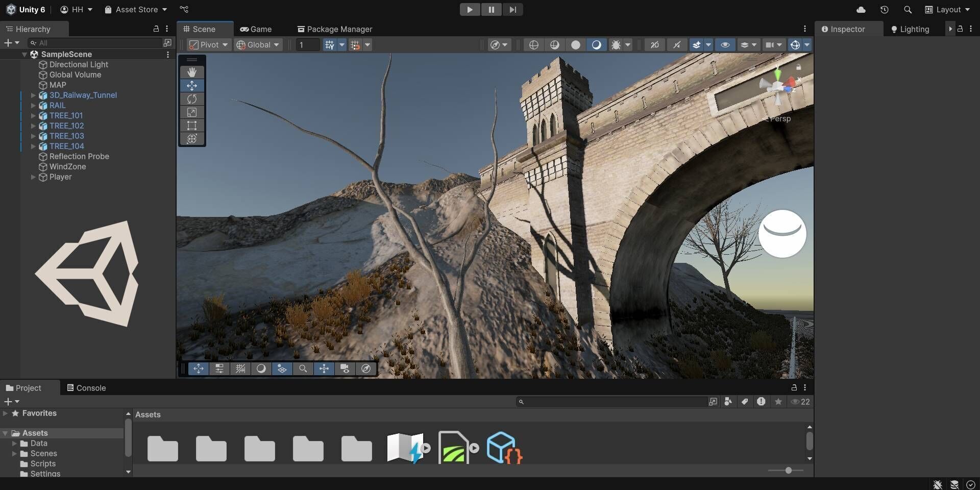Switch to the Console tab

pyautogui.click(x=86, y=388)
